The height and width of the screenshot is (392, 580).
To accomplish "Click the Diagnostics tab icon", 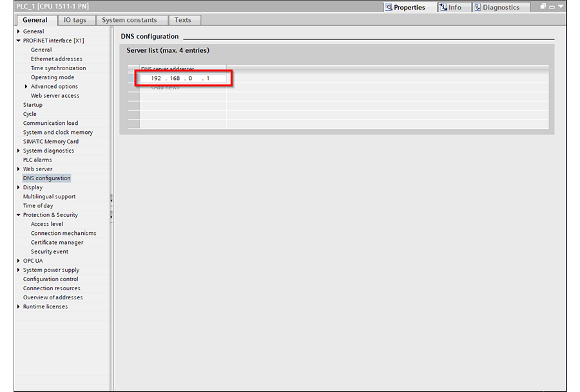I will (478, 7).
